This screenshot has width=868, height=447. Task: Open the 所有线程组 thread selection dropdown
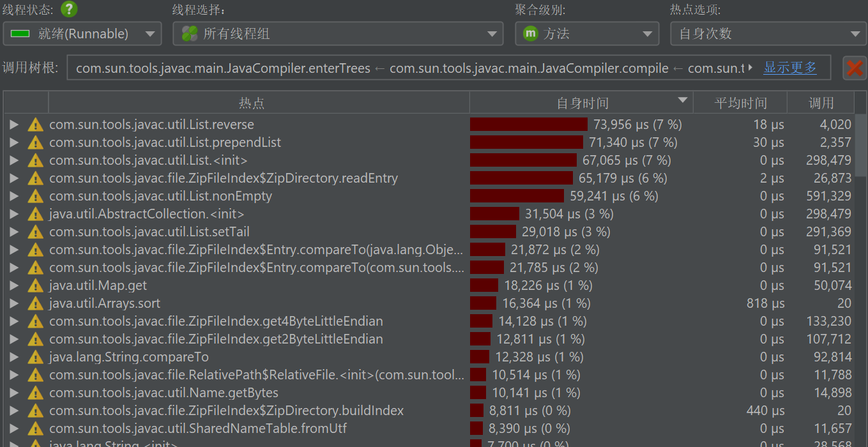[338, 34]
